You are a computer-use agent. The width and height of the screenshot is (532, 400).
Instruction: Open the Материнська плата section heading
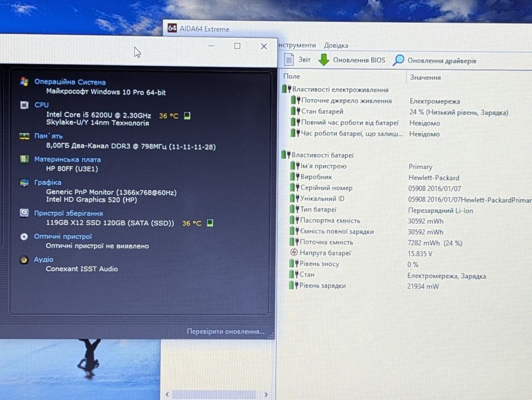click(67, 160)
